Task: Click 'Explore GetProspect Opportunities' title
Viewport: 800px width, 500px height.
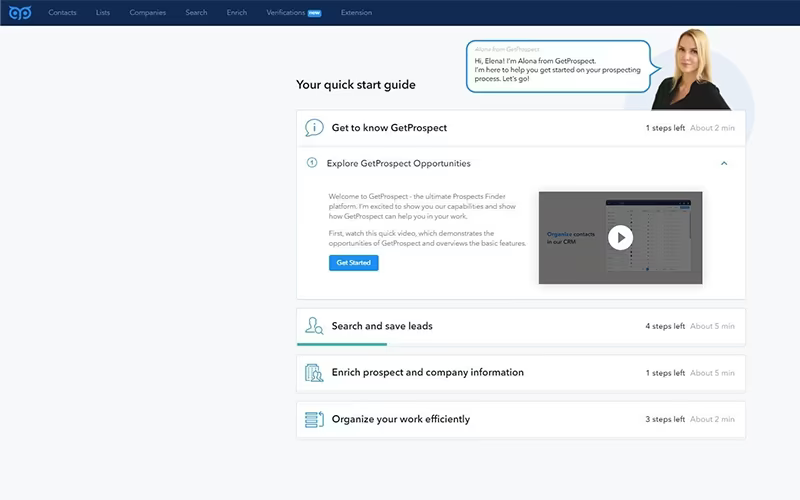Action: (x=398, y=163)
